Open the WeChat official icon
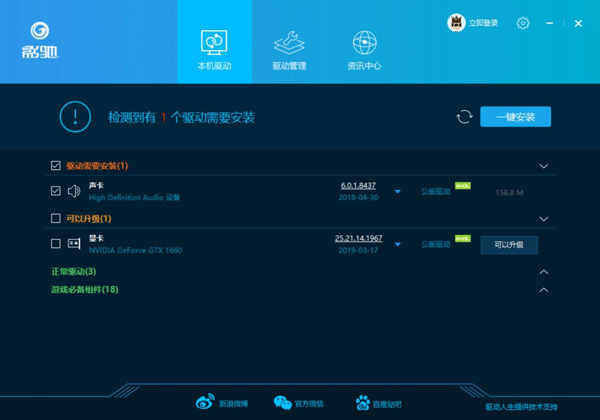The height and width of the screenshot is (420, 600). tap(283, 403)
